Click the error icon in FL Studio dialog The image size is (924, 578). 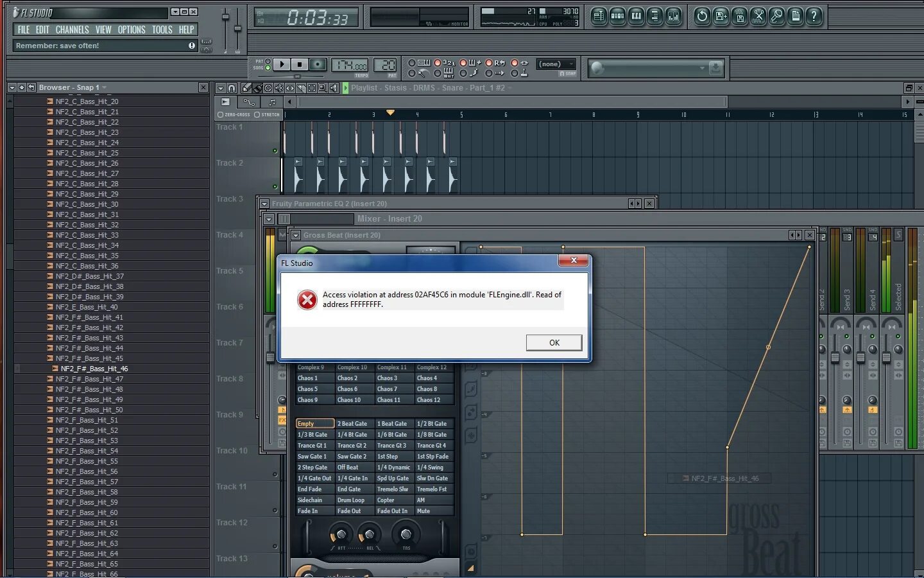307,300
